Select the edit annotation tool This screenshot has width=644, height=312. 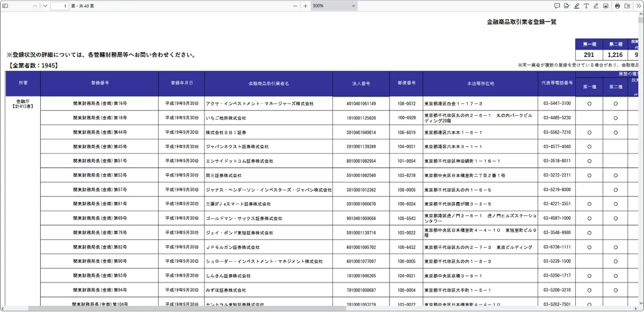(567, 6)
